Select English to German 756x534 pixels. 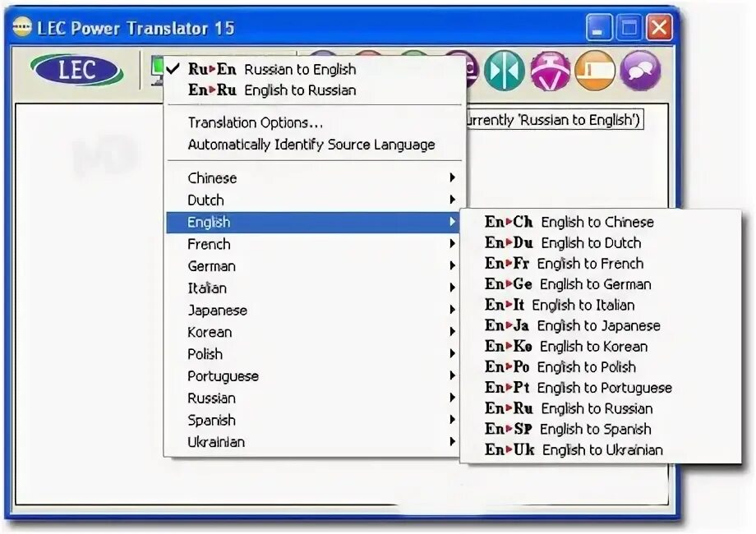point(600,284)
